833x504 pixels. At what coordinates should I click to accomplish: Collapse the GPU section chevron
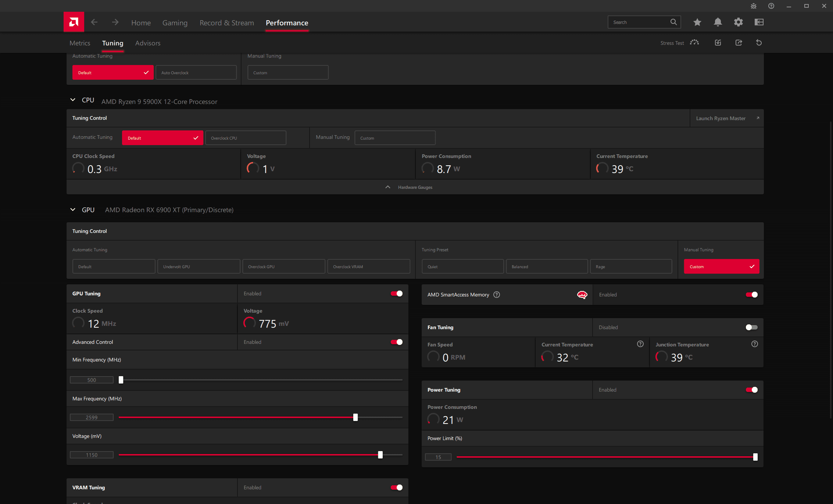[73, 209]
